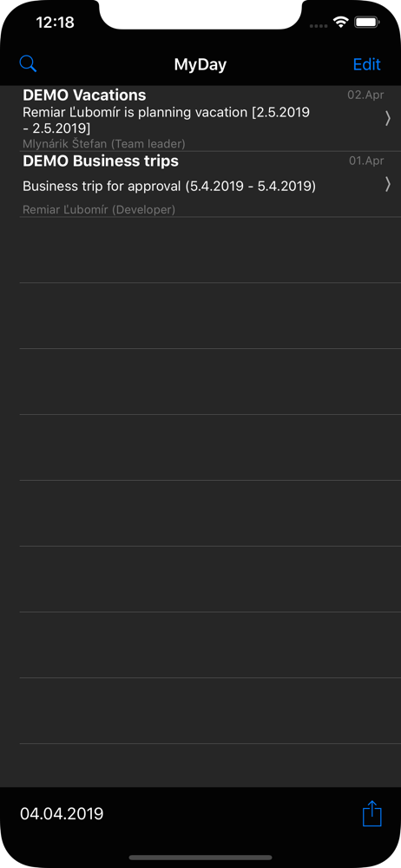This screenshot has height=868, width=401.
Task: Tap the search magnifier icon
Action: coord(28,63)
